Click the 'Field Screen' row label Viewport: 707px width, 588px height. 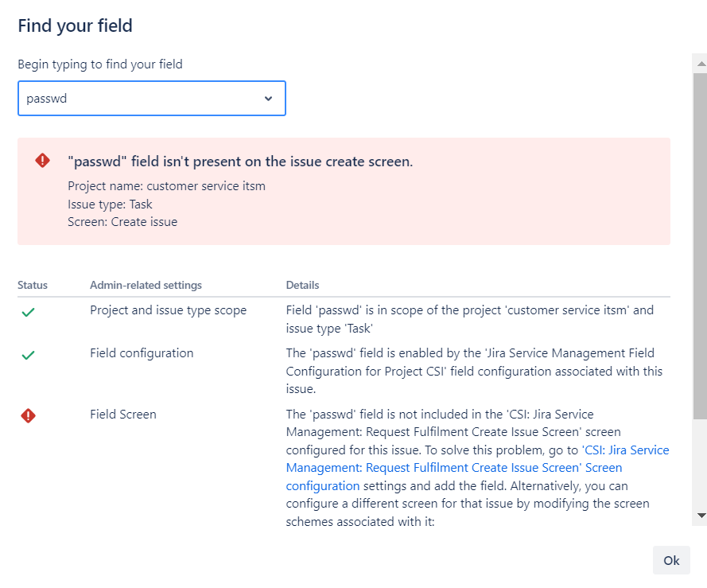[x=123, y=415]
